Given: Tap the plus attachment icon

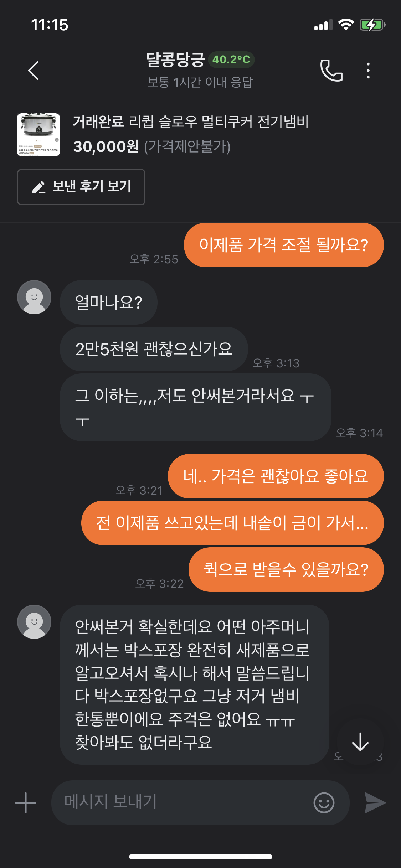Looking at the screenshot, I should click(x=26, y=803).
